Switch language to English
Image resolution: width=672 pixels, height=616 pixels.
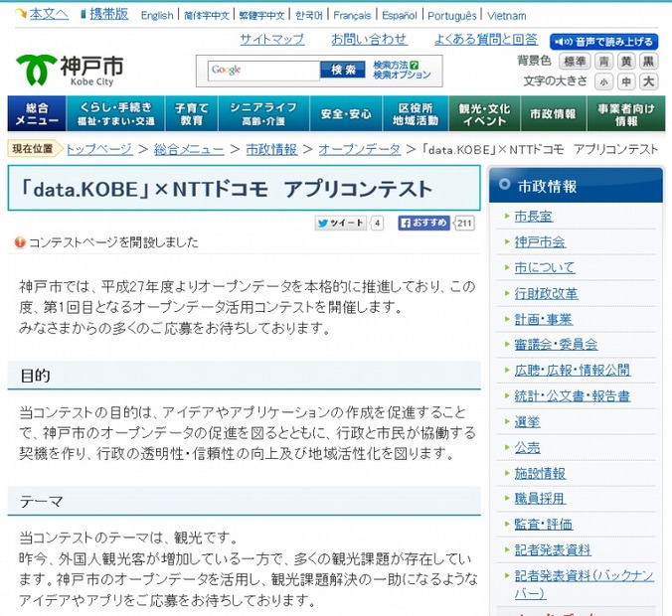coord(157,16)
